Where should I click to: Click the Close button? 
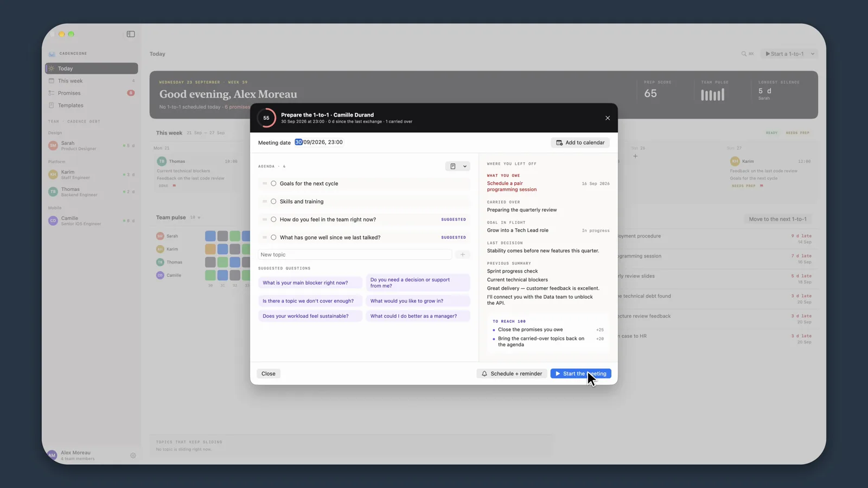tap(269, 374)
